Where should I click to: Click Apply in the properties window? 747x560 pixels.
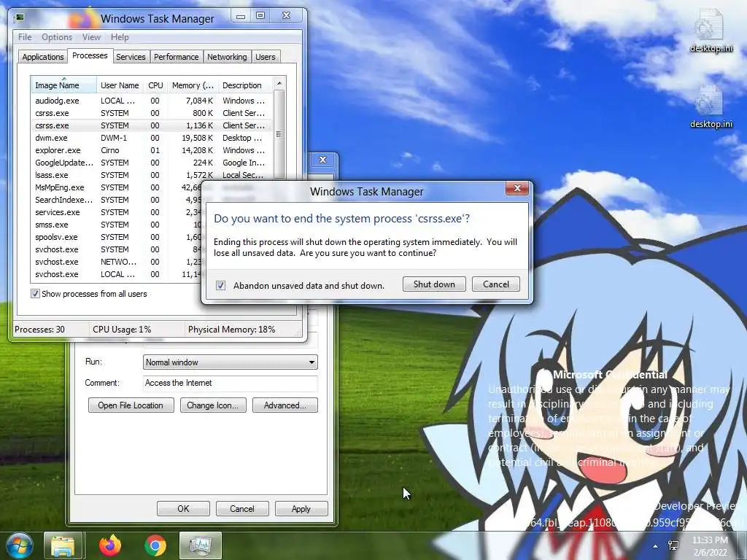click(301, 508)
